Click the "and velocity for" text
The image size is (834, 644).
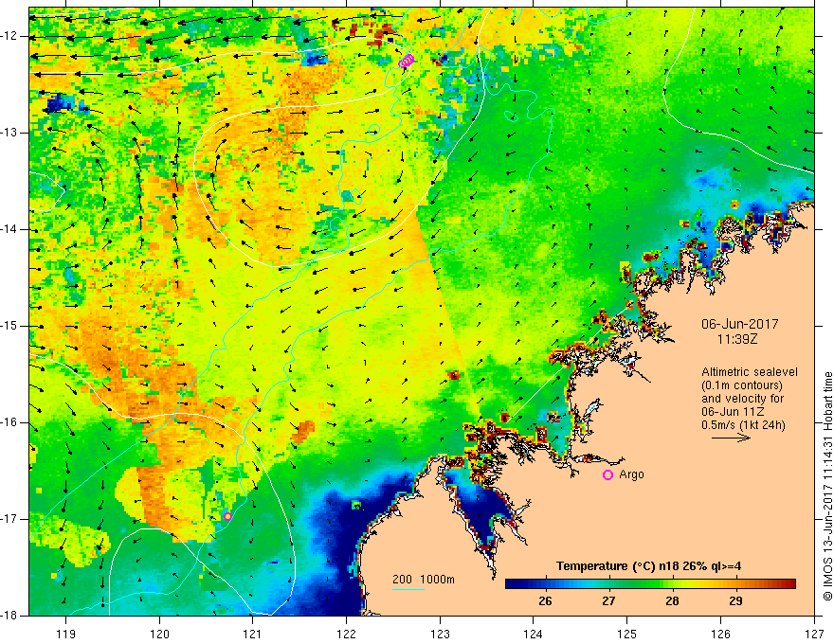coord(742,399)
